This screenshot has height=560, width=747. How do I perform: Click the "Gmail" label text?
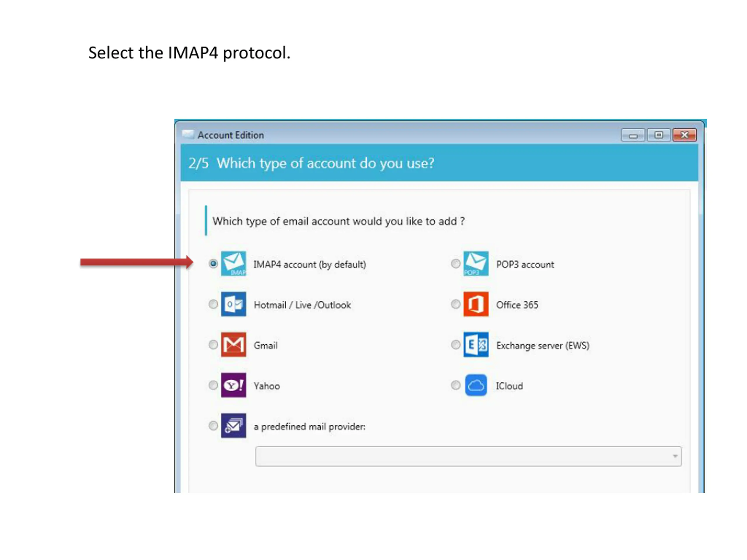point(266,345)
